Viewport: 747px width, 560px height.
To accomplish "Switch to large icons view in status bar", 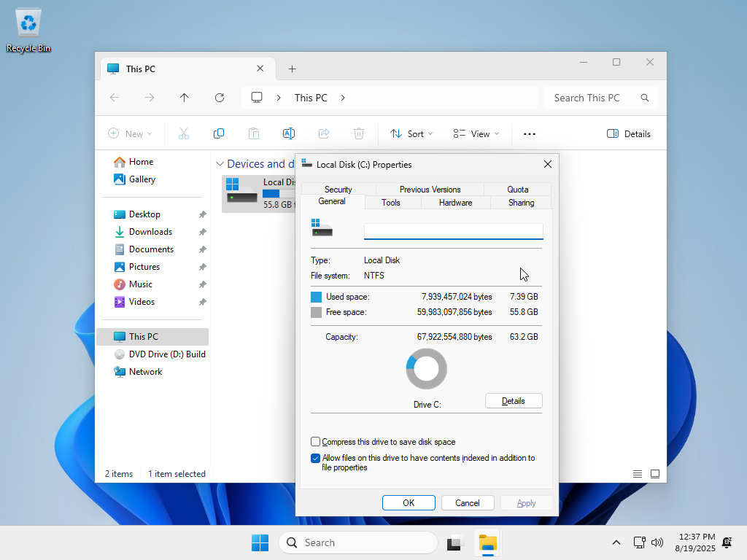I will [655, 474].
